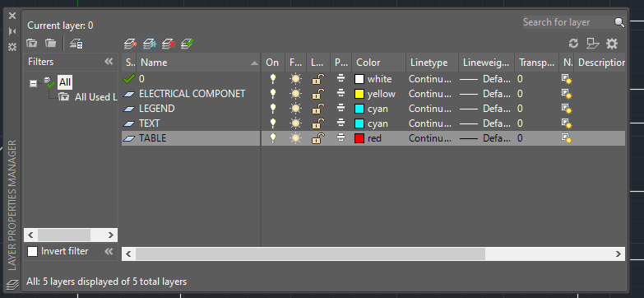Open the Layer States Manager icon

pos(76,44)
